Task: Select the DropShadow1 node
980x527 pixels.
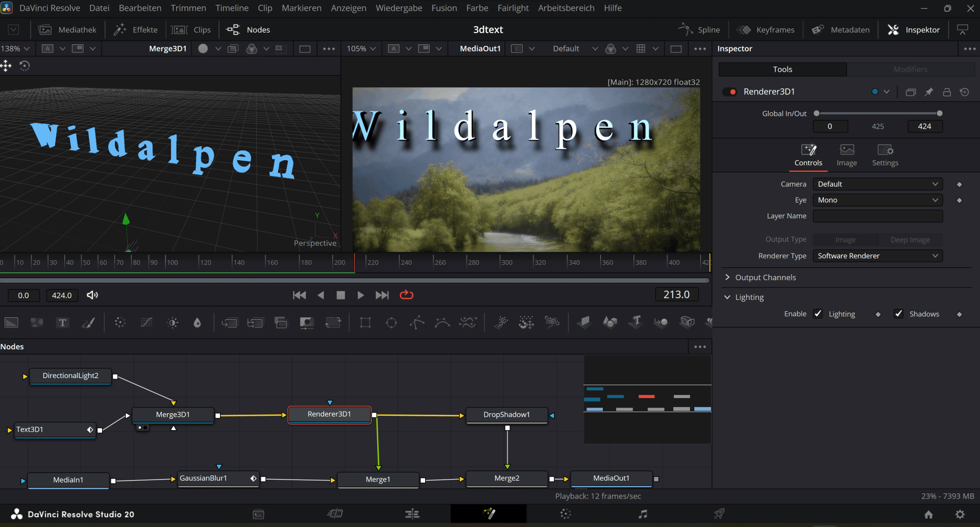Action: pos(506,415)
